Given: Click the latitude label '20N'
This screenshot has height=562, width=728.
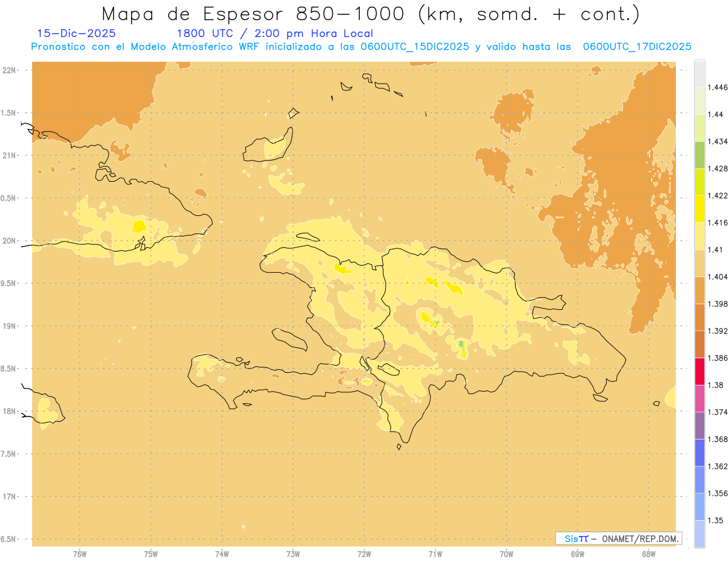Looking at the screenshot, I should coord(9,241).
